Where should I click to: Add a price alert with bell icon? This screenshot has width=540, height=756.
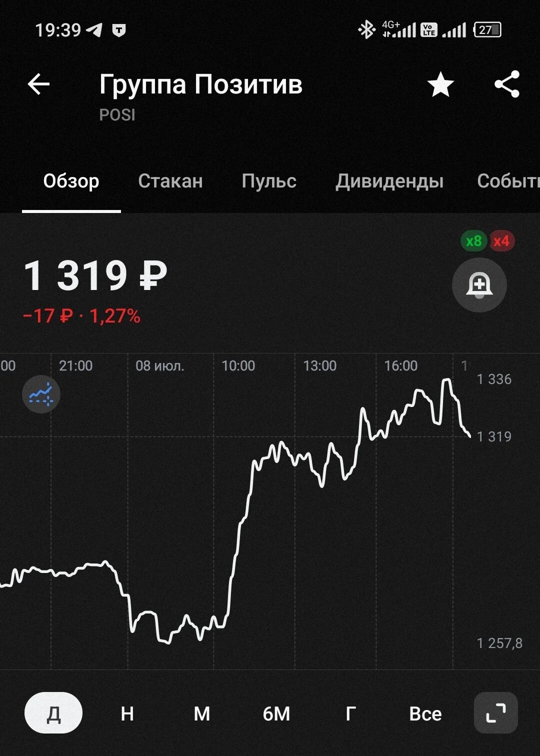point(479,285)
